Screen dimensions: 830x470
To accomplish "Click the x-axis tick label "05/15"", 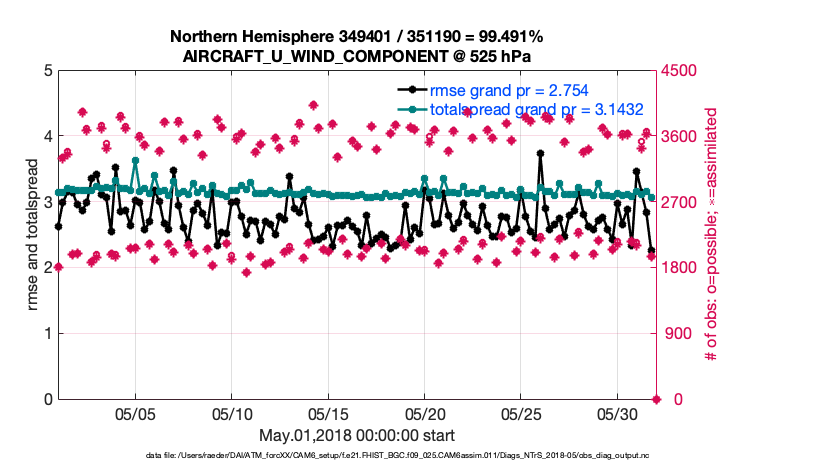I will tap(328, 414).
